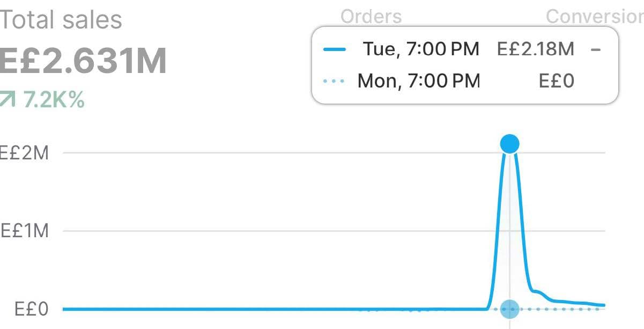Viewport: 644px width, 329px height.
Task: Click the 7.2K% growth percentage
Action: 54,100
